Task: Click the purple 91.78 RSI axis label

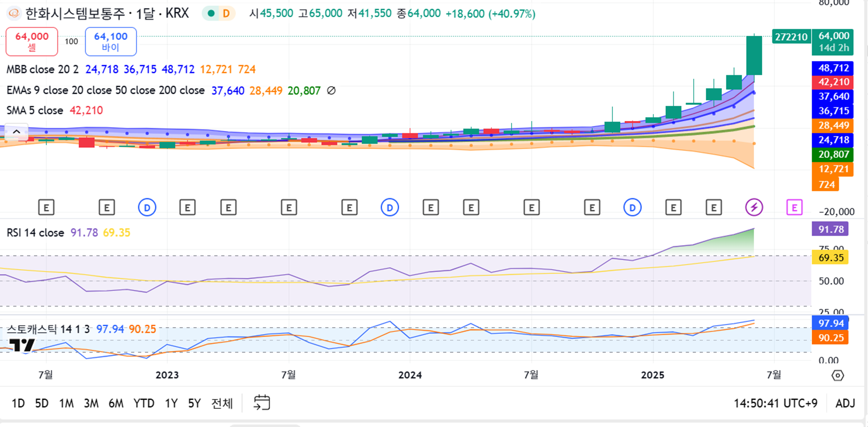Action: pos(831,229)
